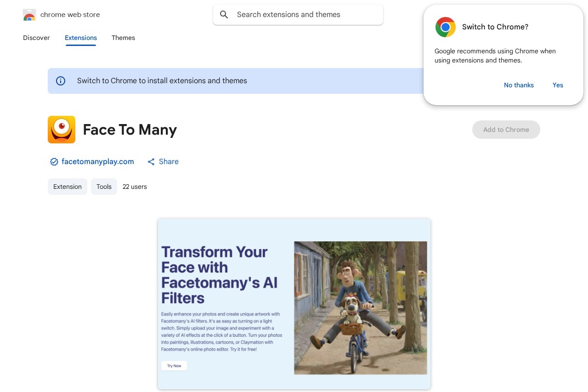Click the info icon in the blue banner
This screenshot has width=588, height=392.
pos(61,81)
